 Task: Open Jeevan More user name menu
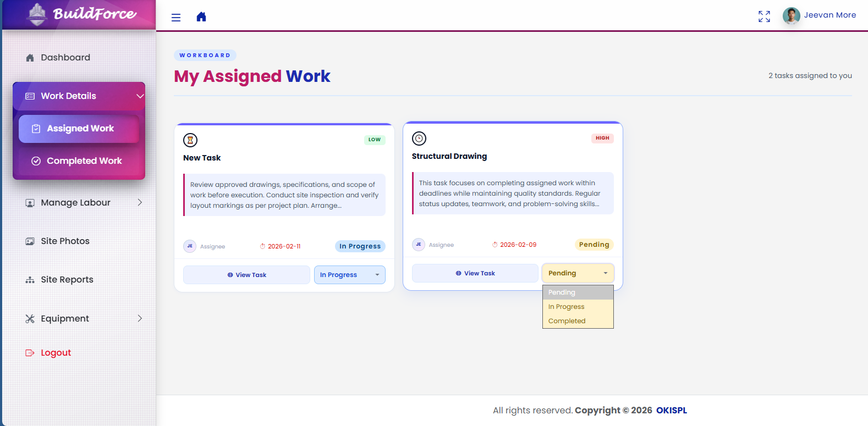click(830, 15)
